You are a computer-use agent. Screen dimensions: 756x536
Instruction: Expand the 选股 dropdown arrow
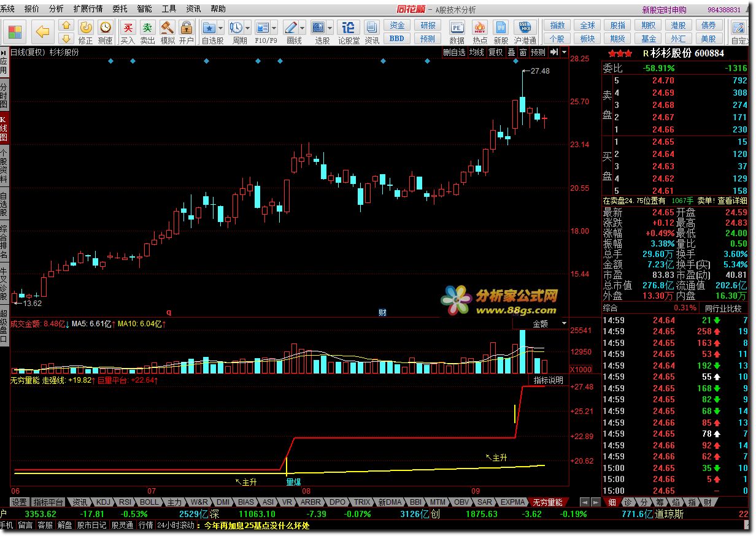[x=330, y=28]
